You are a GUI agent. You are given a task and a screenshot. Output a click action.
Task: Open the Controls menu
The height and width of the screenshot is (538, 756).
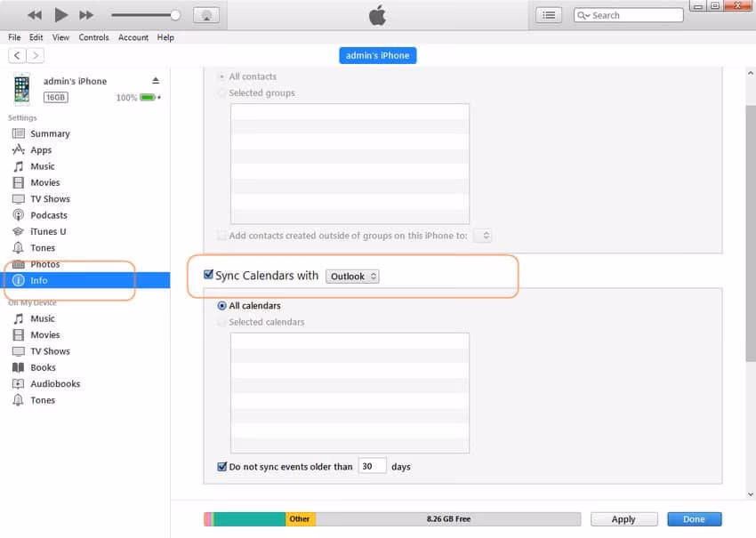point(93,37)
